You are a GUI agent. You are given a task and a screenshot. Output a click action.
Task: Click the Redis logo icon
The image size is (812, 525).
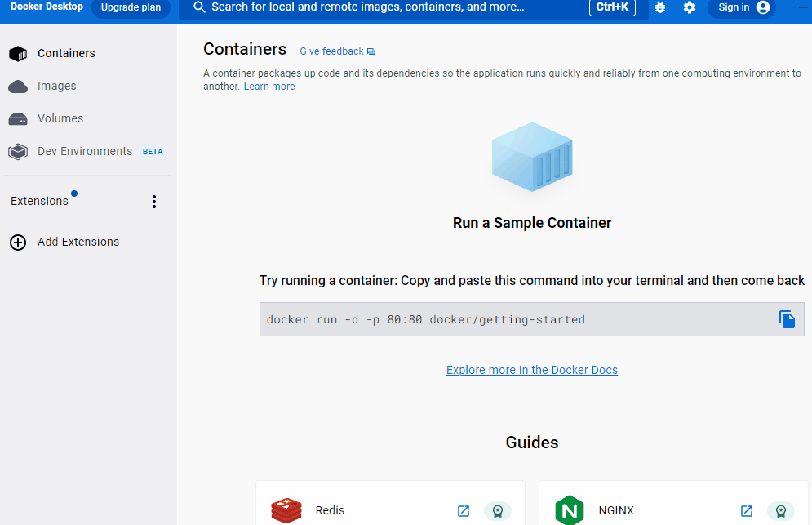[x=286, y=511]
